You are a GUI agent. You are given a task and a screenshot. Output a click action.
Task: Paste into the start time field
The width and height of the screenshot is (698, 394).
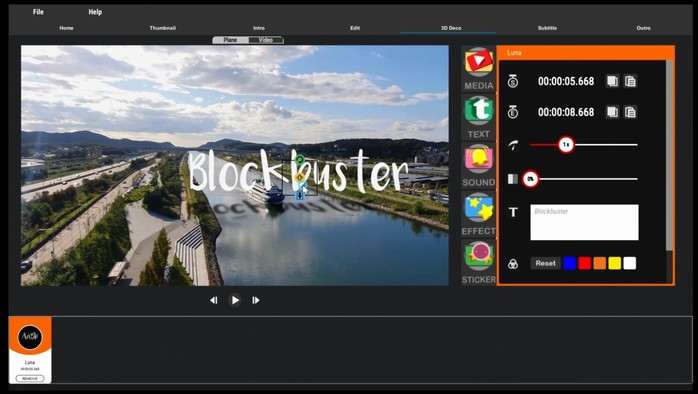(x=630, y=81)
